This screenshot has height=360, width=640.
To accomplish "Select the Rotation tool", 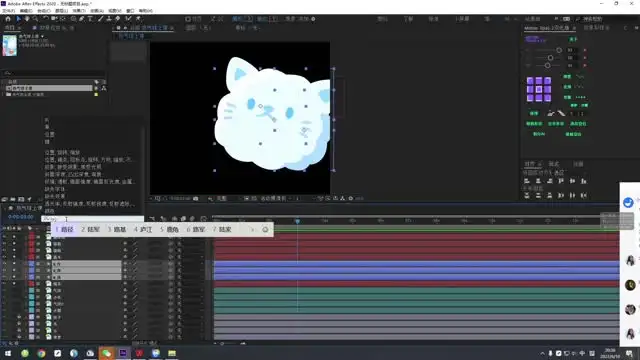I will (x=46, y=19).
